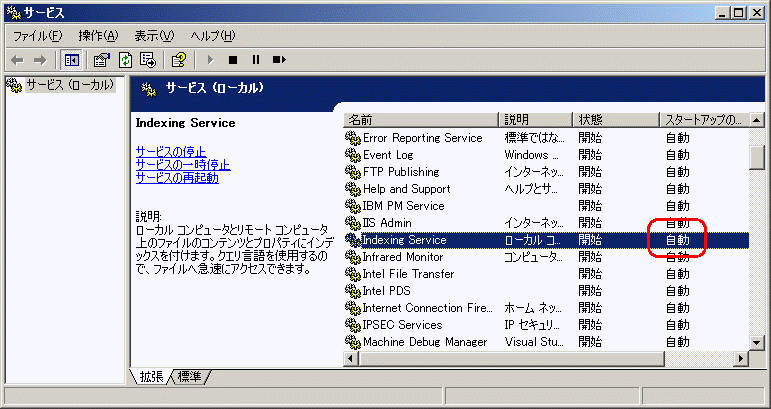Switch to the 標準 tab
771x409 pixels.
pyautogui.click(x=190, y=377)
